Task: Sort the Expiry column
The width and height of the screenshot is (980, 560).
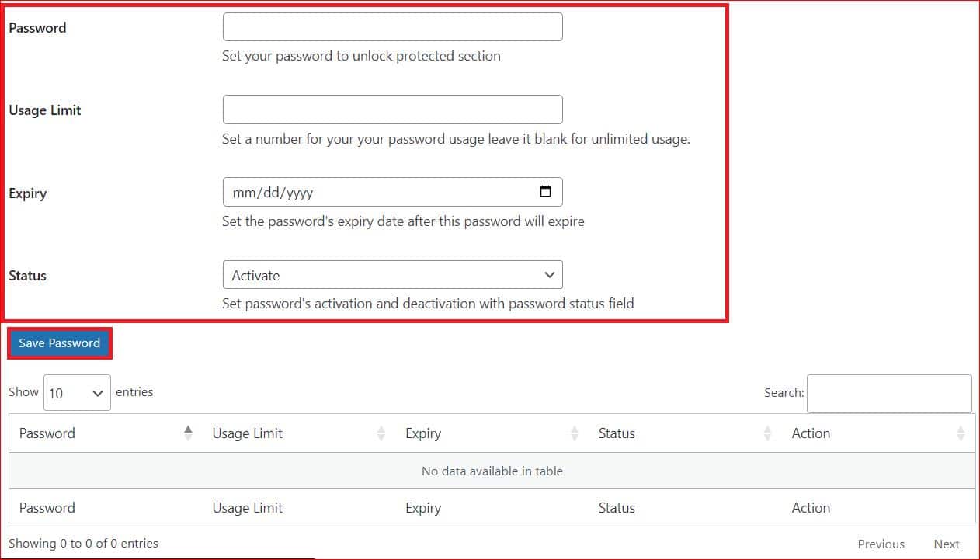Action: coord(575,433)
